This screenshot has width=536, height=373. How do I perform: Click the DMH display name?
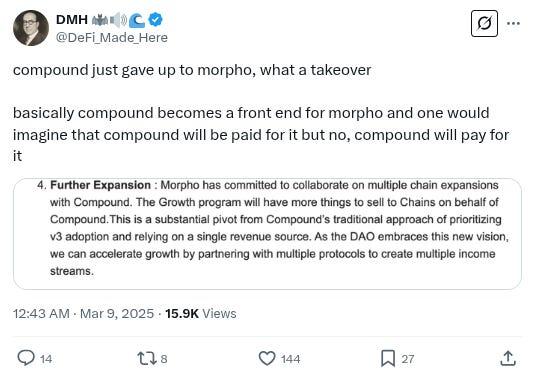click(x=72, y=20)
